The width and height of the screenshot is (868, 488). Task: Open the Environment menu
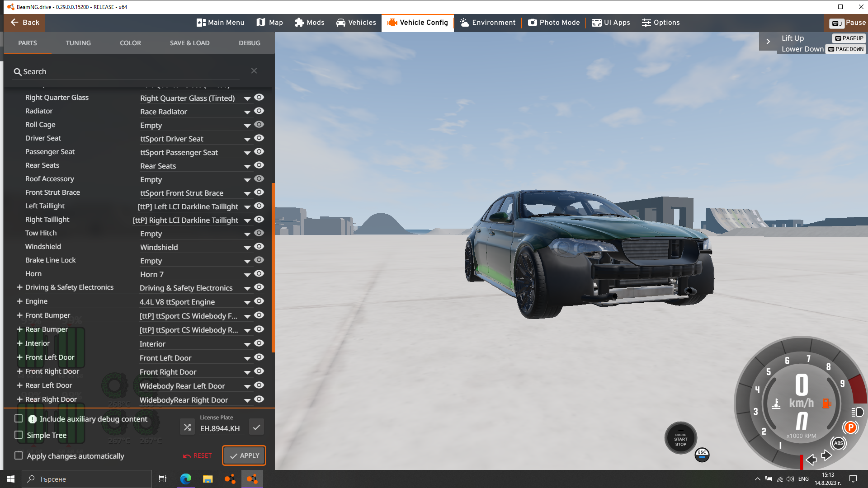487,23
